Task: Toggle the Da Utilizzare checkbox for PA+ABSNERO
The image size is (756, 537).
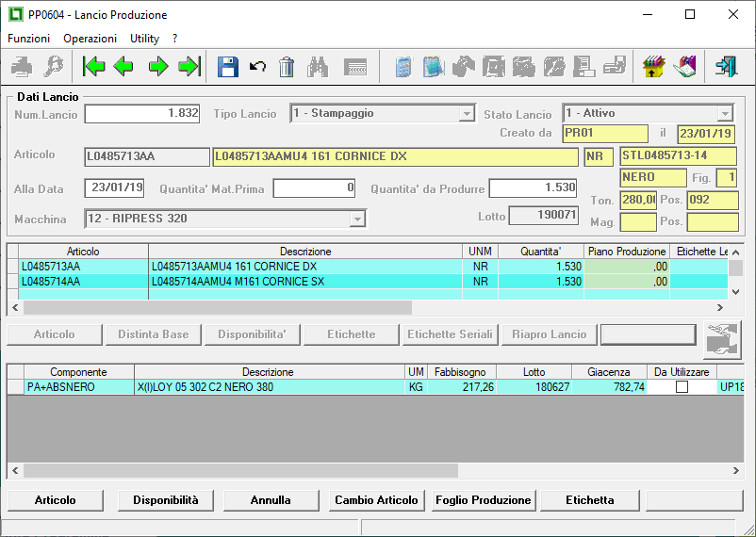Action: [x=682, y=387]
